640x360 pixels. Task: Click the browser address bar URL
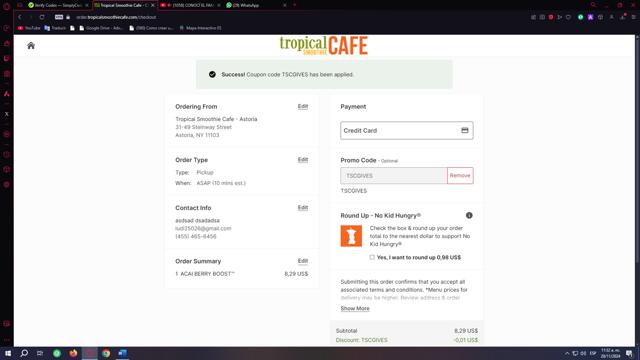116,17
